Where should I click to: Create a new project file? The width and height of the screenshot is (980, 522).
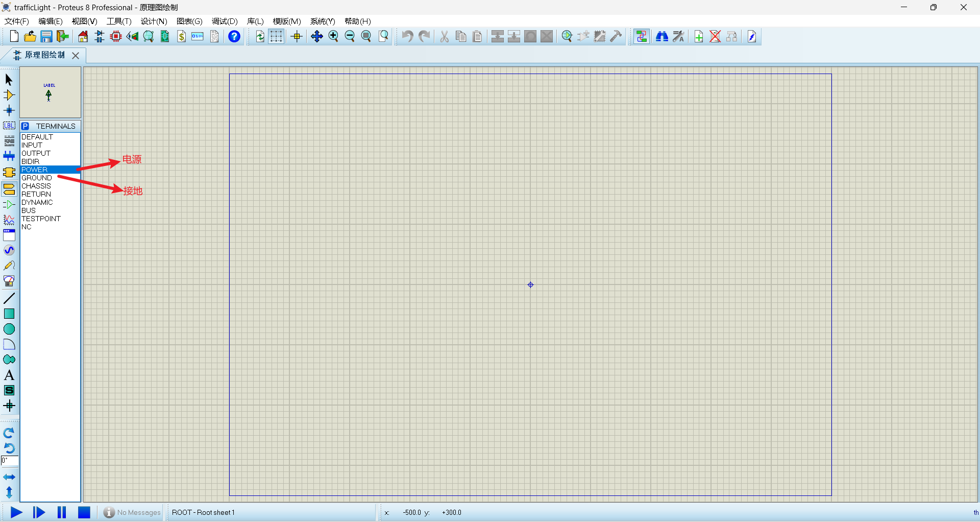click(x=14, y=36)
